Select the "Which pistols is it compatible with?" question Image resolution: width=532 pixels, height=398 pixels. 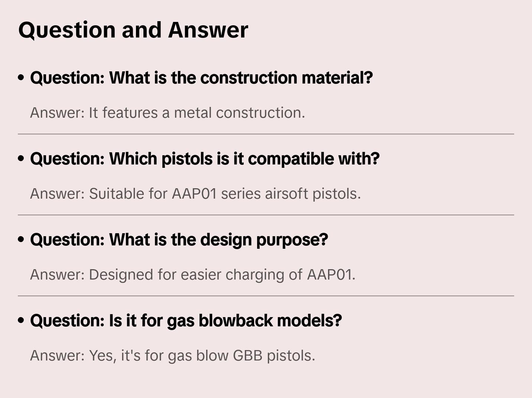[205, 159]
